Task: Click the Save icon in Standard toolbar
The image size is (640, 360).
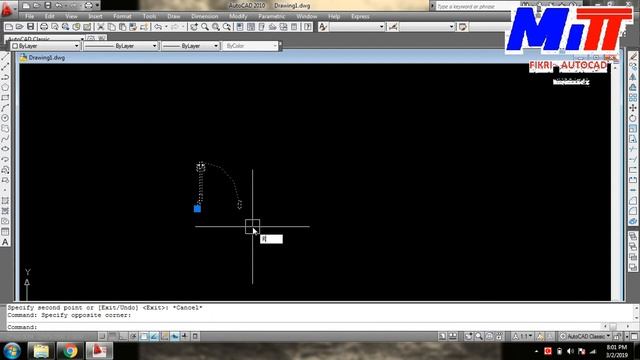Action: 31,27
